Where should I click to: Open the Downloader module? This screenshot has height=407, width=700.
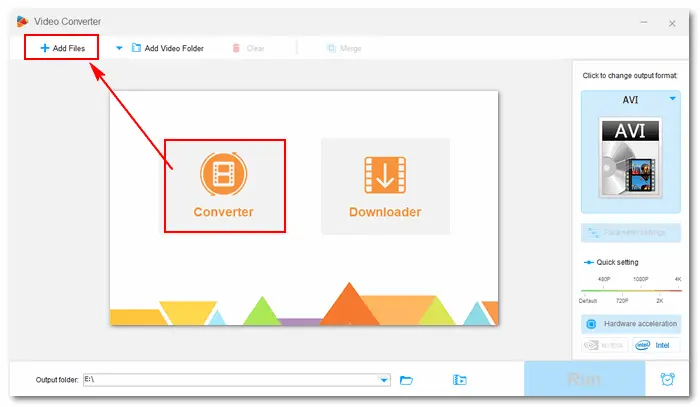[385, 186]
